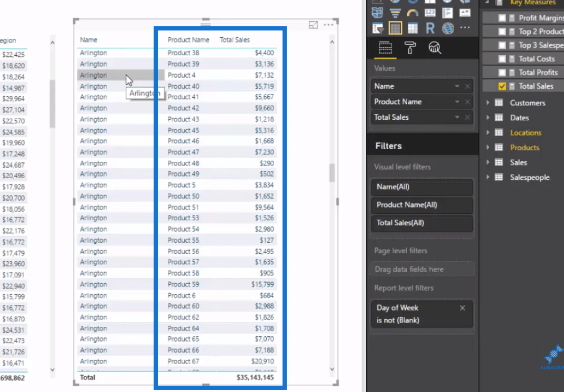Select the KPI visualization icon

point(465,13)
